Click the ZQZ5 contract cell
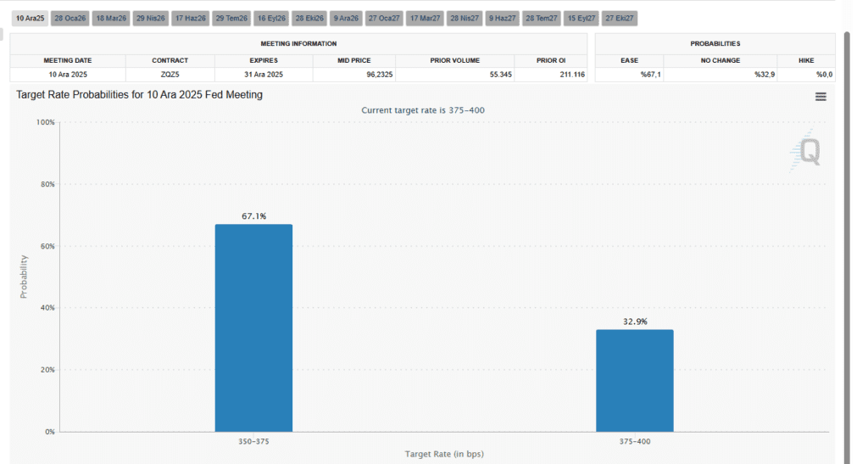Viewport: 868px width, 464px height. [x=170, y=75]
